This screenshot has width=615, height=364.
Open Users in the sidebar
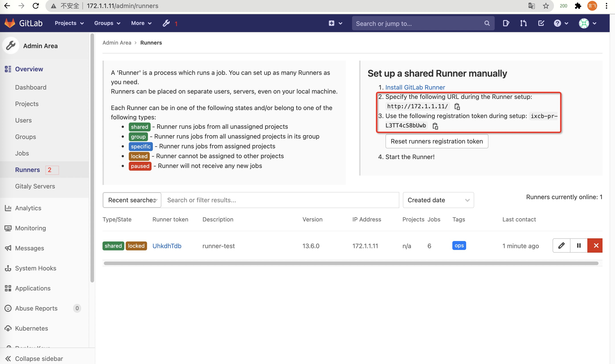(23, 120)
